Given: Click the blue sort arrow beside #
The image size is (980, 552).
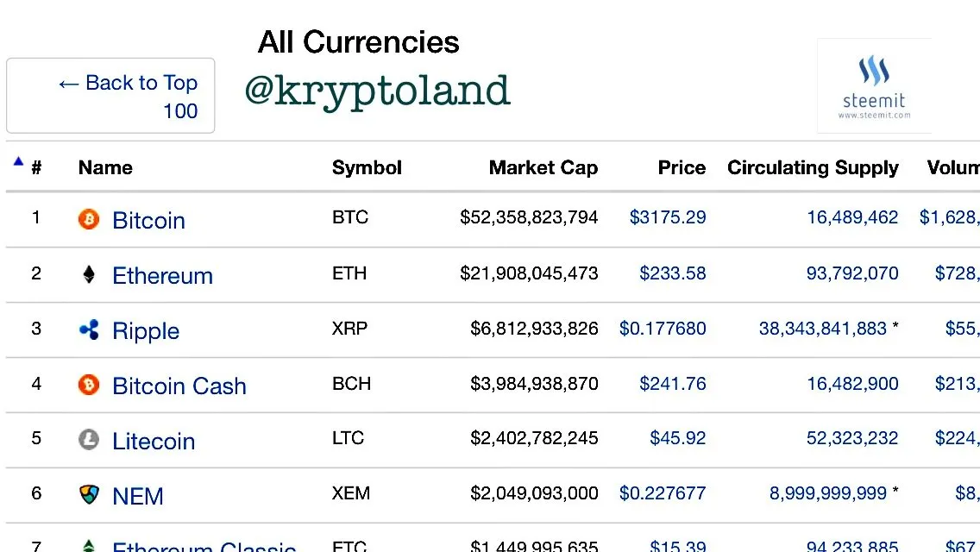Looking at the screenshot, I should pos(18,161).
